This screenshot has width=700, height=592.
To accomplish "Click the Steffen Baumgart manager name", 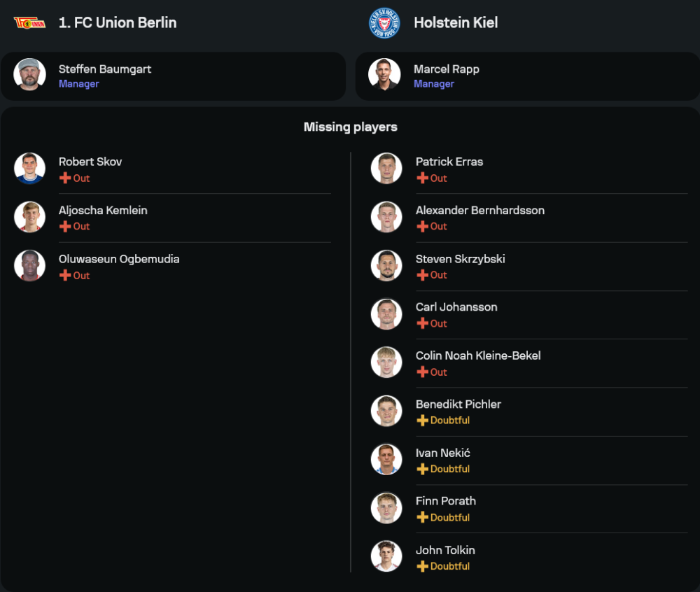I will (x=105, y=69).
